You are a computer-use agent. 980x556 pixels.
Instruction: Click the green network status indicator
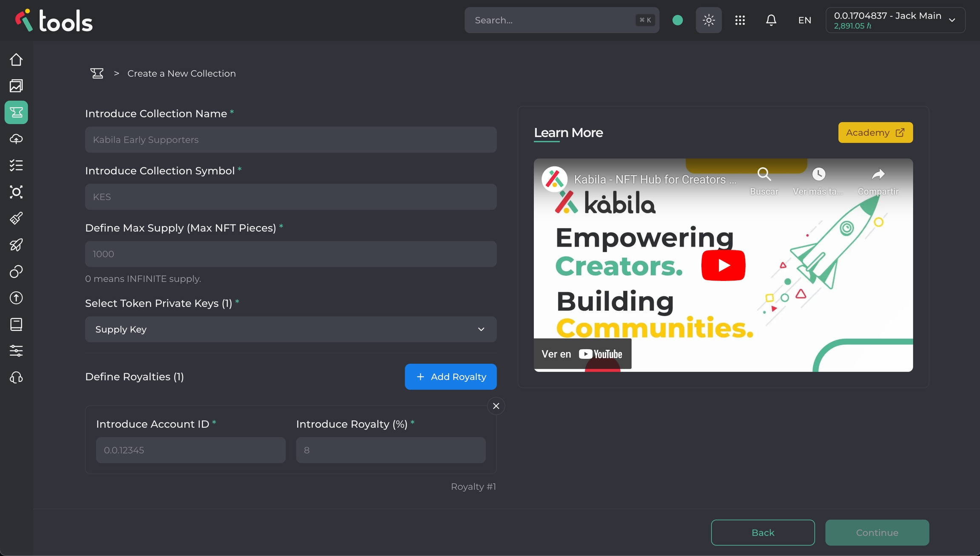(678, 20)
